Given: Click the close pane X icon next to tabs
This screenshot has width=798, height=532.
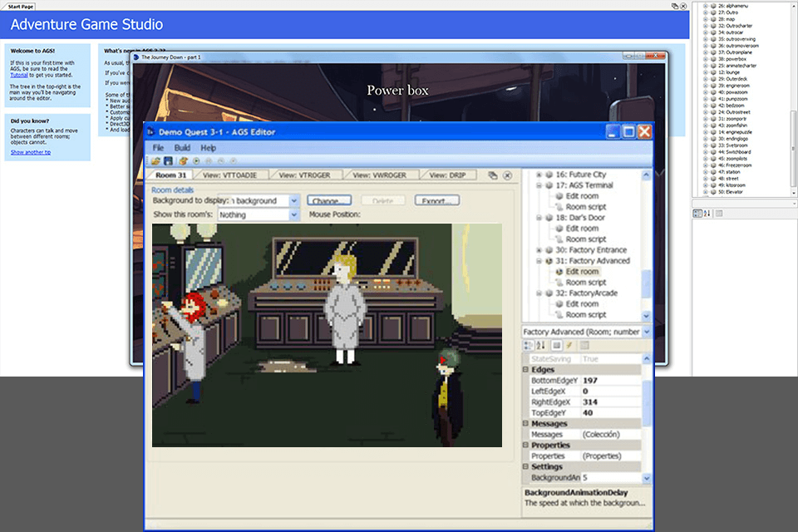Looking at the screenshot, I should click(x=507, y=175).
